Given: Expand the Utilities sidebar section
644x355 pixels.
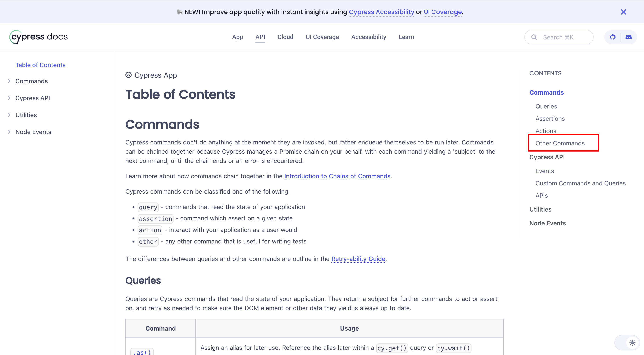Looking at the screenshot, I should point(9,115).
